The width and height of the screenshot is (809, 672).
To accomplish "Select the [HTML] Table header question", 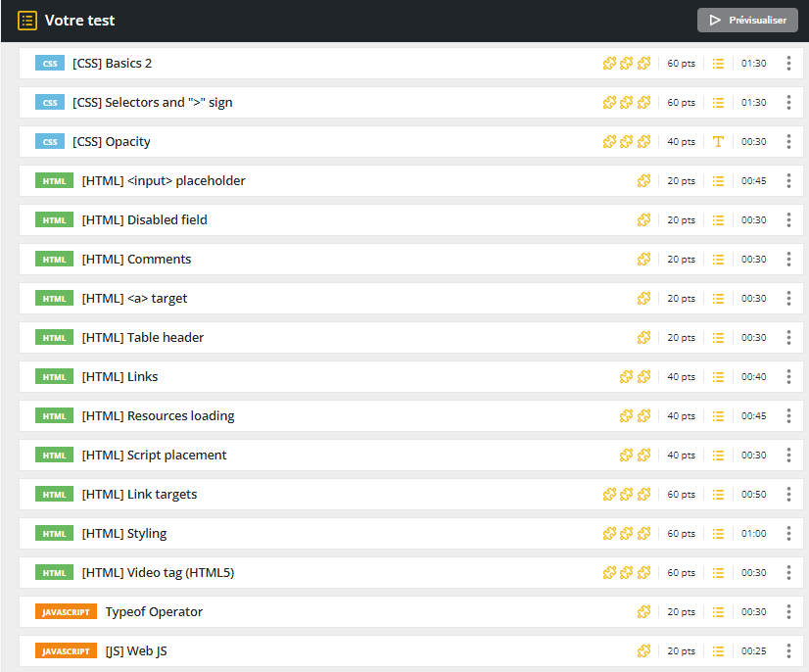I will (143, 338).
